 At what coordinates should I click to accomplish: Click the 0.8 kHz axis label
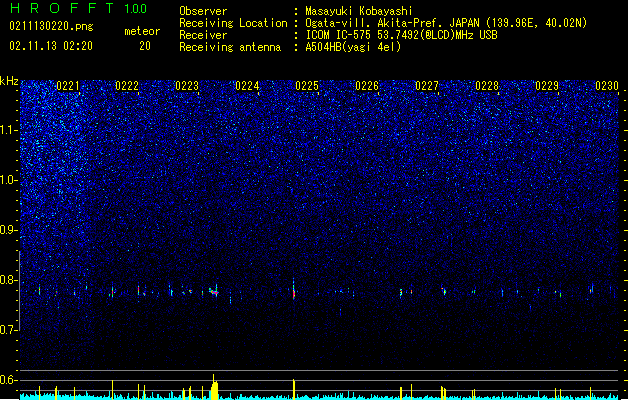click(8, 280)
